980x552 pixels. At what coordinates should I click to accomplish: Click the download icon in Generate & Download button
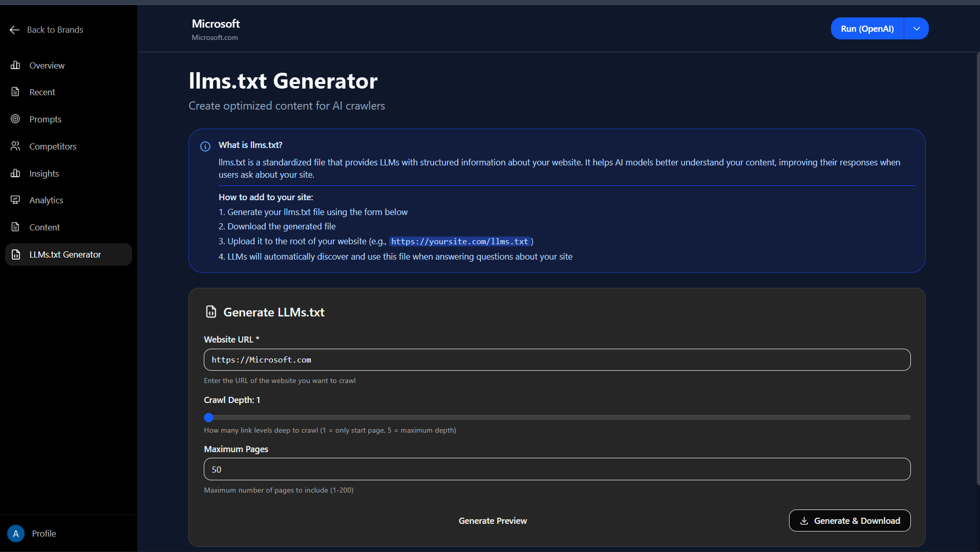[804, 521]
